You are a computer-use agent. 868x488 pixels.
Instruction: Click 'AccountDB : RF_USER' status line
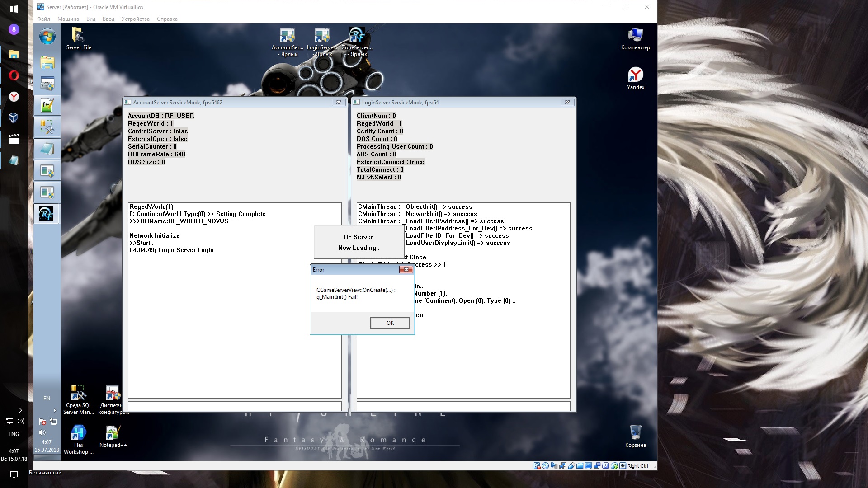[160, 116]
